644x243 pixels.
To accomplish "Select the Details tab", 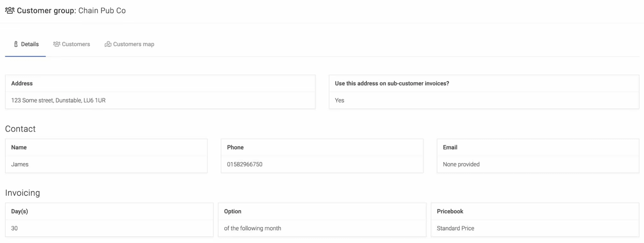I will [30, 44].
